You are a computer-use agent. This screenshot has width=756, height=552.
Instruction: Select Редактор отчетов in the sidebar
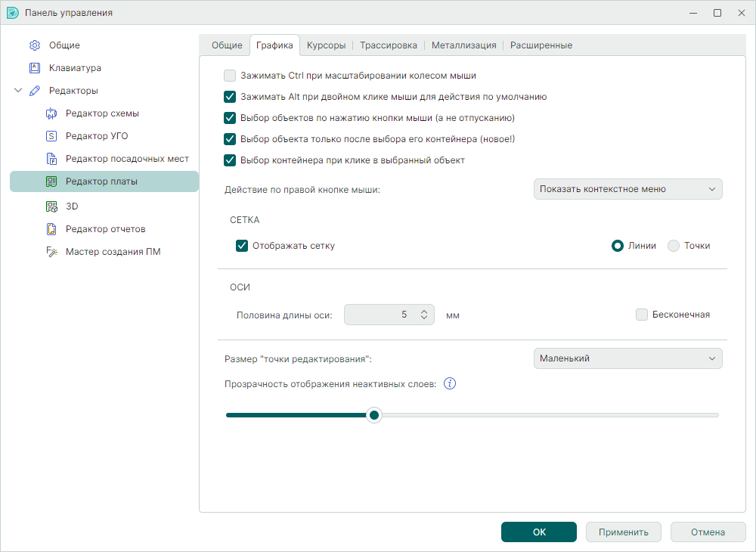pyautogui.click(x=106, y=229)
